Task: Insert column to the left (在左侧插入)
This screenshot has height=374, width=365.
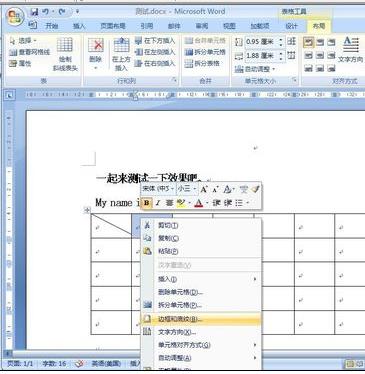Action: coord(155,52)
